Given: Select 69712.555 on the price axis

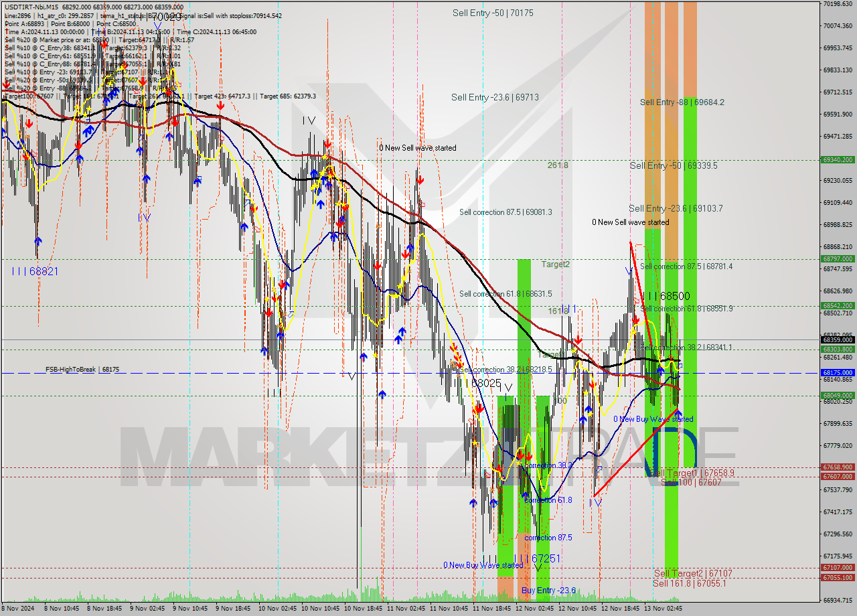Looking at the screenshot, I should coord(838,92).
